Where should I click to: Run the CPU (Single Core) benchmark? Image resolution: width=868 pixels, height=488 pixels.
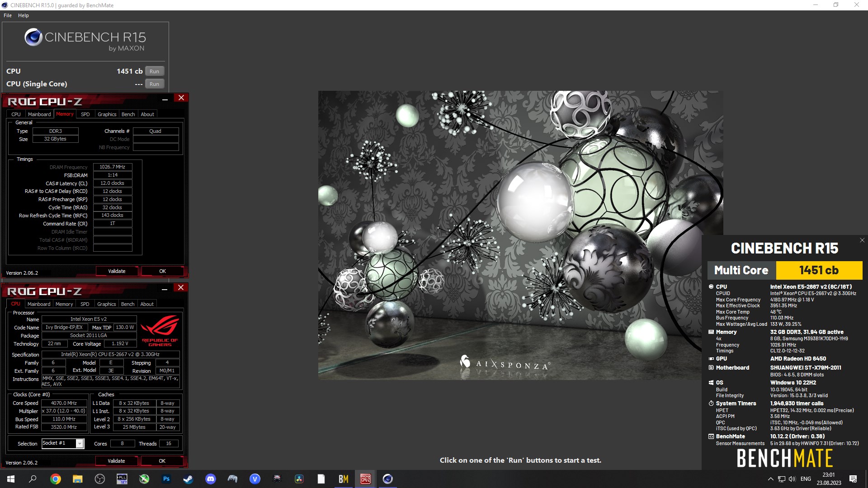(155, 84)
